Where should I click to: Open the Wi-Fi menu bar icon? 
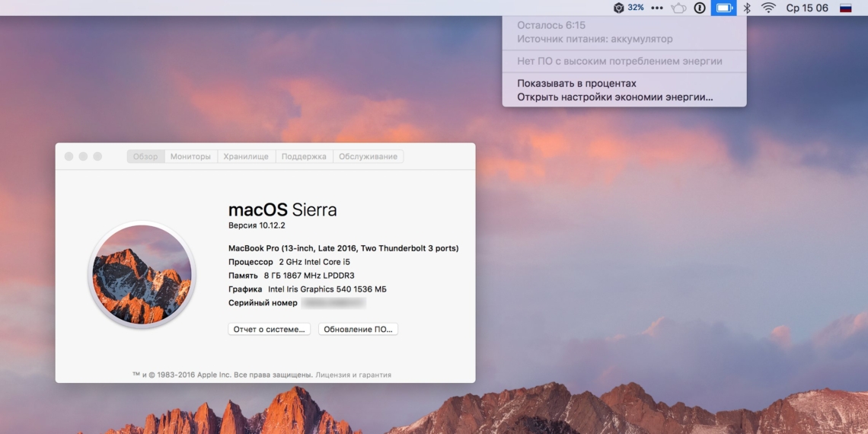coord(768,8)
